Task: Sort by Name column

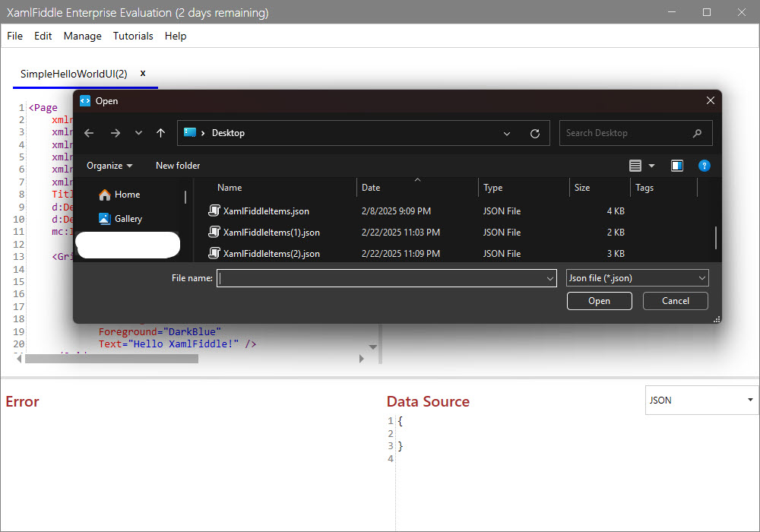Action: pyautogui.click(x=230, y=188)
